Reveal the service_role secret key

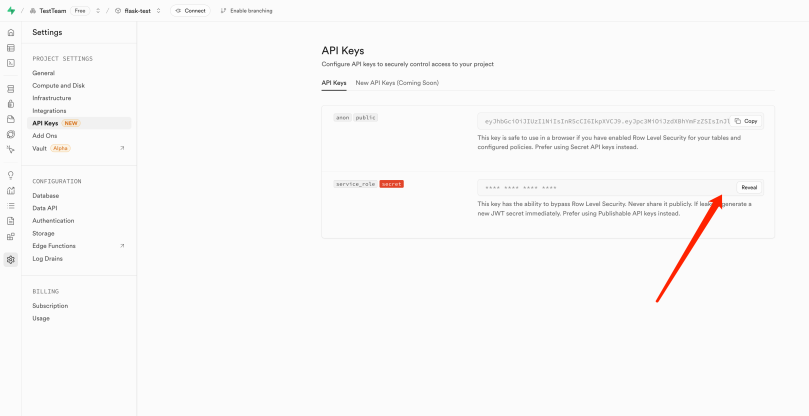click(x=749, y=187)
